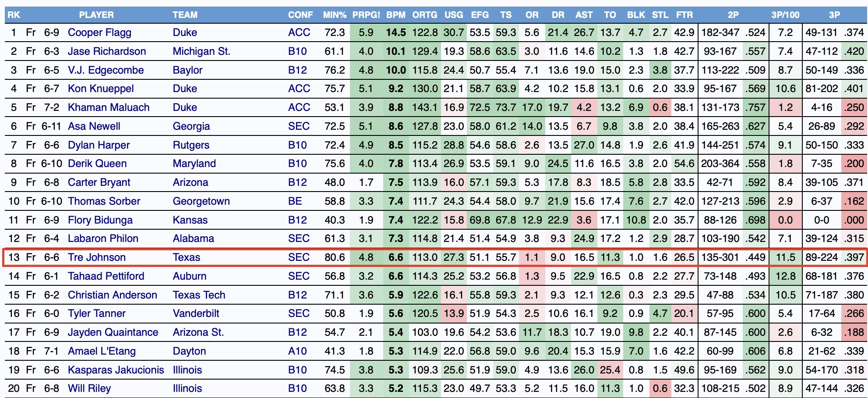Image resolution: width=868 pixels, height=398 pixels.
Task: Open Vanderbilt team page
Action: coord(196,313)
